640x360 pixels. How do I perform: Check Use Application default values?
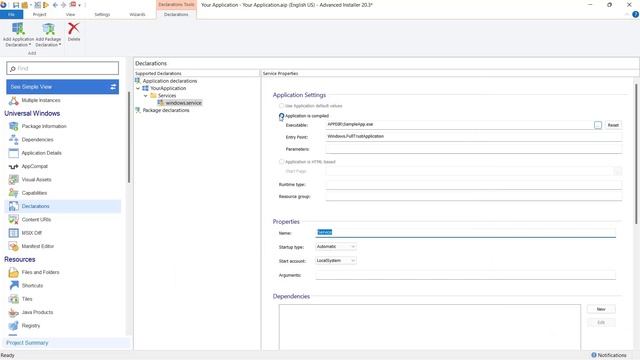(x=281, y=106)
